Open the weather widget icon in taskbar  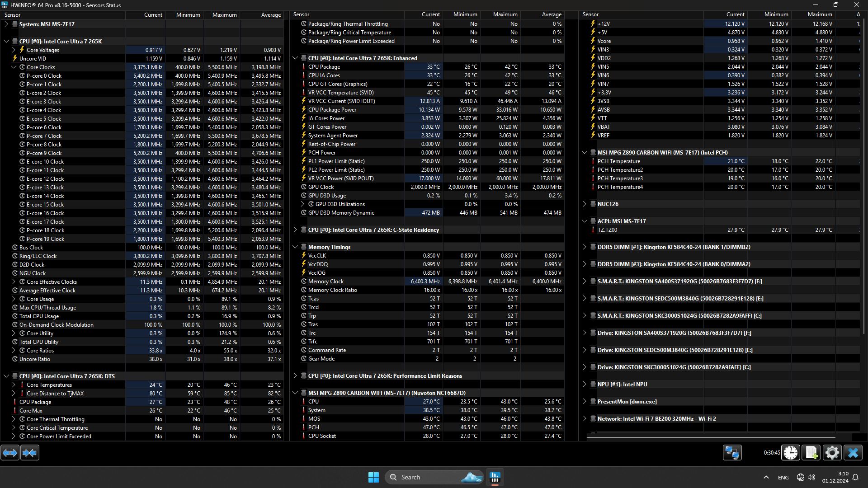(471, 477)
